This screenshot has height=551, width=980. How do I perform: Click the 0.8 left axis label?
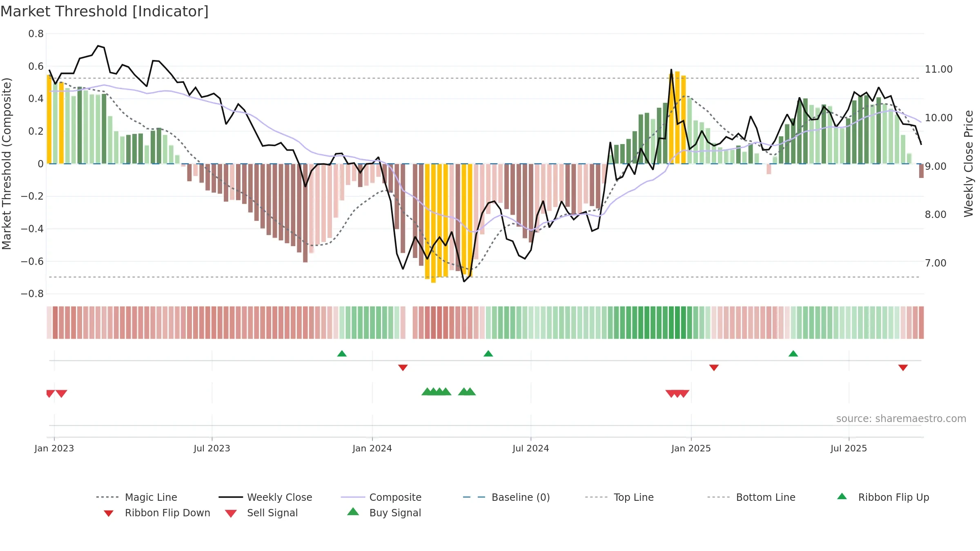(36, 34)
